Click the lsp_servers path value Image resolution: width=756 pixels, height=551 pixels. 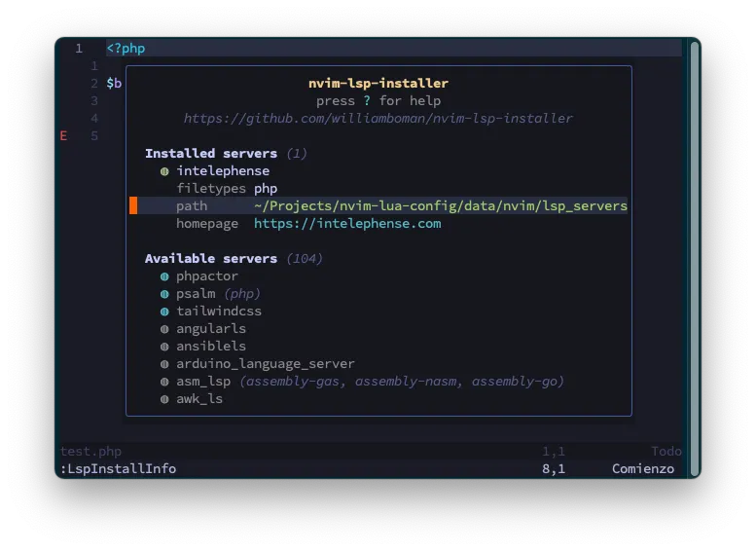tap(441, 206)
